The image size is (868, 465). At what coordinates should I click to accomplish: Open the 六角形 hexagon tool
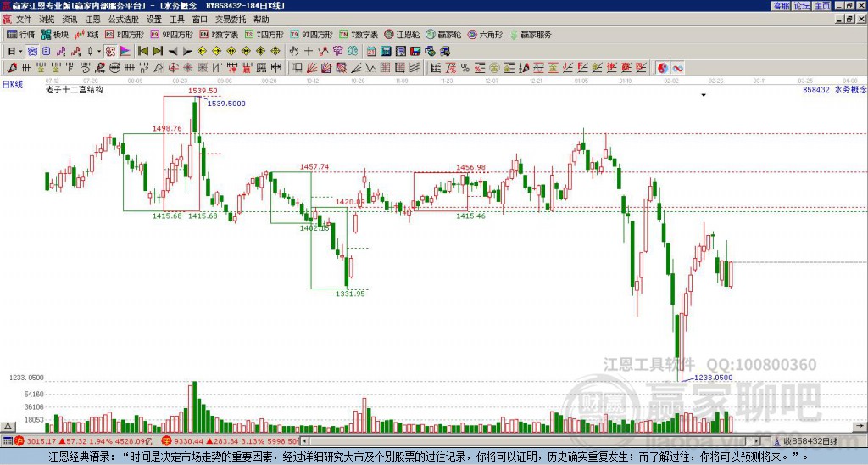click(x=485, y=34)
